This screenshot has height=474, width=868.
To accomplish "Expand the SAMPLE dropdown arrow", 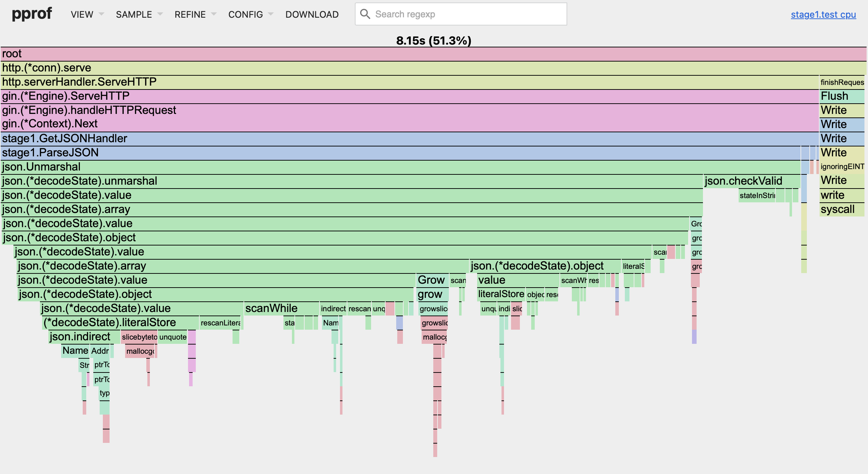I will (160, 15).
